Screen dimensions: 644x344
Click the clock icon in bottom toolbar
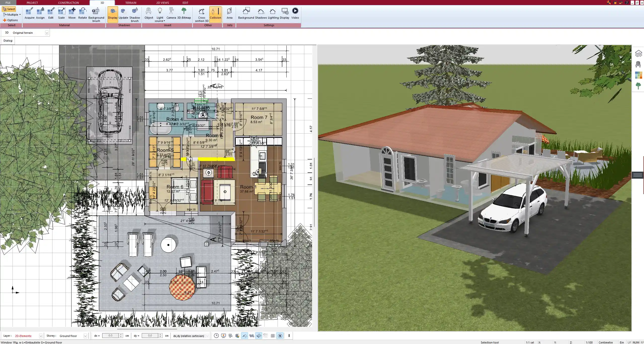click(216, 336)
